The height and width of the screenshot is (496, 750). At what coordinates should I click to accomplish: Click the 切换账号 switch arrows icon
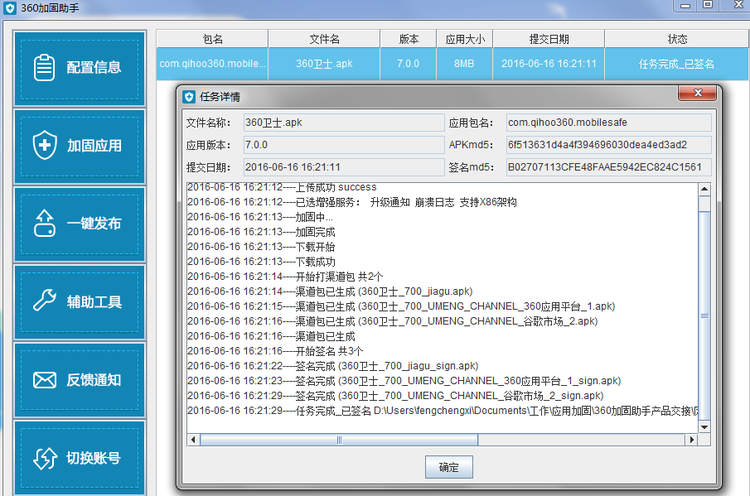(45, 458)
